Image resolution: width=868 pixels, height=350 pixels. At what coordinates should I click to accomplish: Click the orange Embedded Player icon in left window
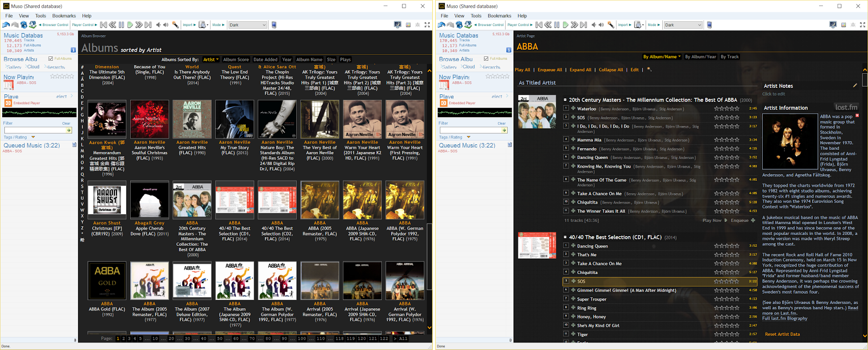point(8,103)
